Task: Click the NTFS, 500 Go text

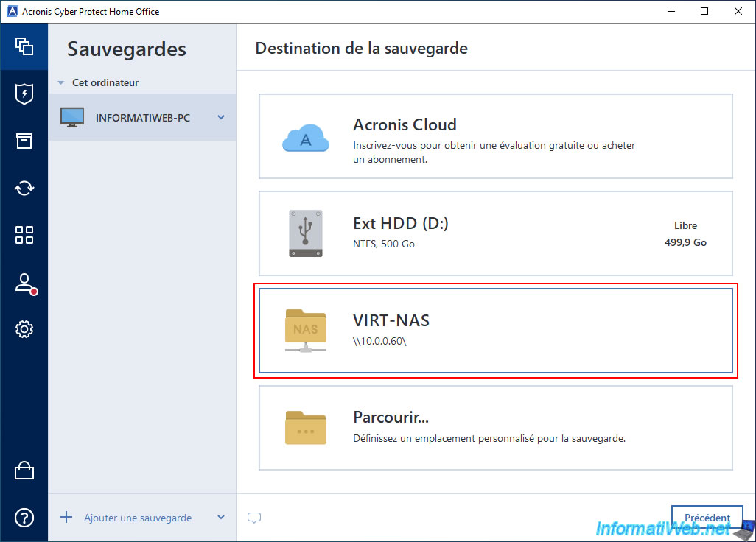Action: tap(384, 244)
